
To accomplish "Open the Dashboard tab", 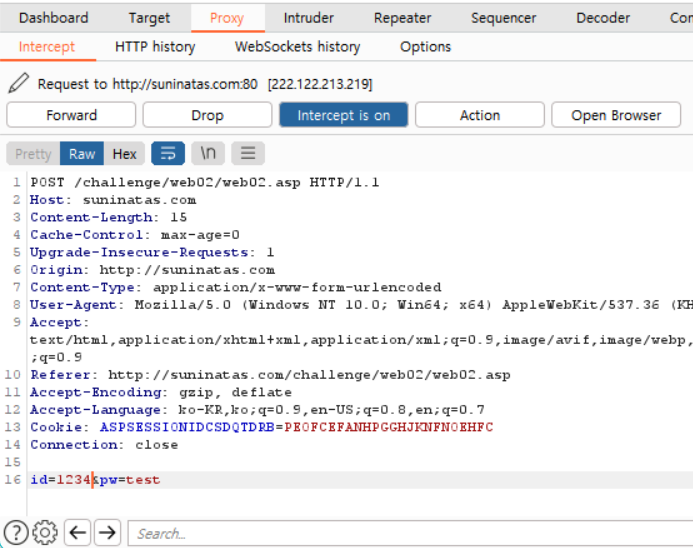I will point(53,18).
